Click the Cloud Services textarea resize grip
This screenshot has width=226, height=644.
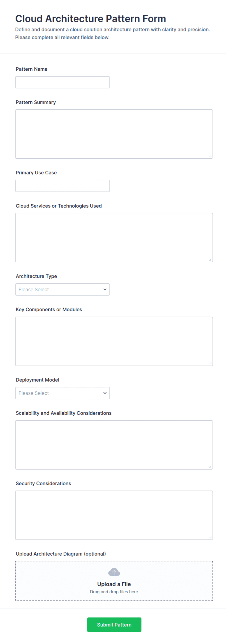coord(210,259)
